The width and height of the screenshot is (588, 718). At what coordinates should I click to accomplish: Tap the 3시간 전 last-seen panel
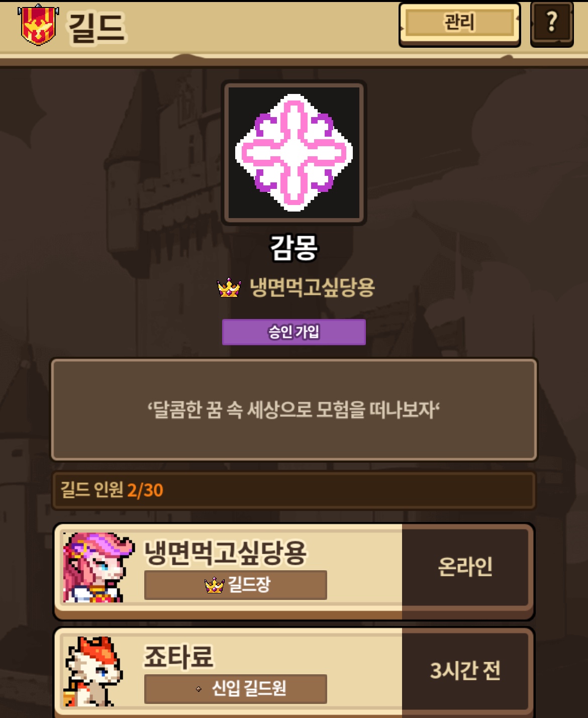(465, 670)
